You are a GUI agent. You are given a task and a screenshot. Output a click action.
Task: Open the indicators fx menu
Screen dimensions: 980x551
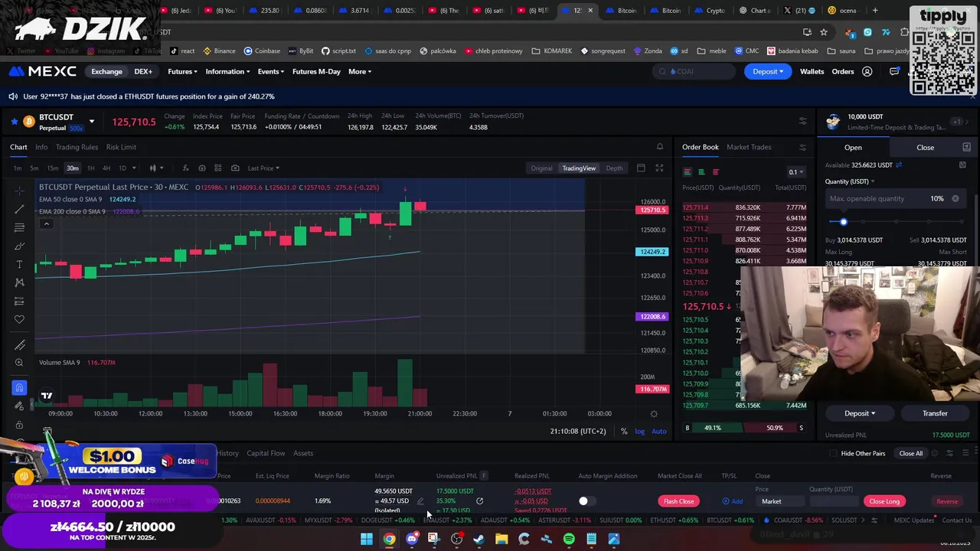click(185, 168)
